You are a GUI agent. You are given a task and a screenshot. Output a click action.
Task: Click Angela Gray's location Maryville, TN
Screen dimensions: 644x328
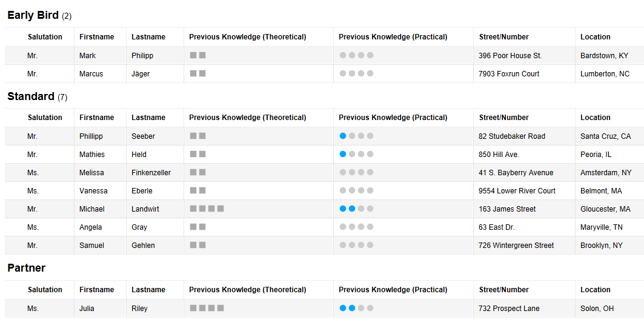tap(601, 227)
